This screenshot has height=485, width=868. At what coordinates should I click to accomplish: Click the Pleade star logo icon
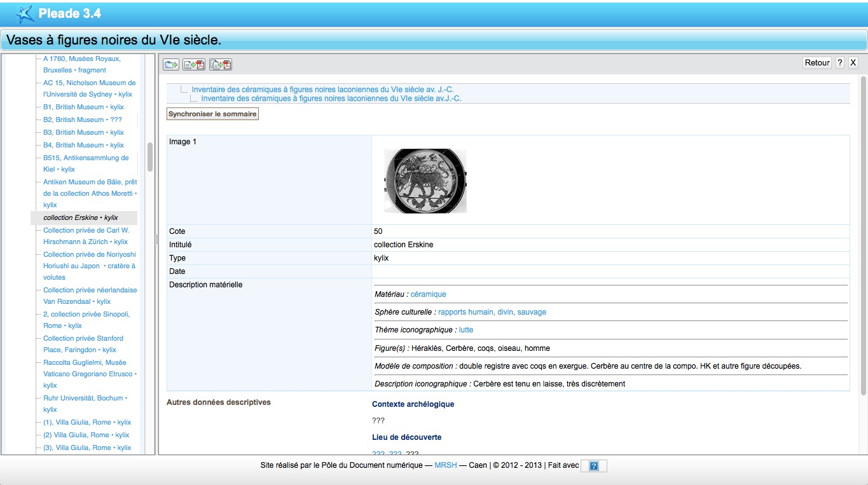point(25,13)
